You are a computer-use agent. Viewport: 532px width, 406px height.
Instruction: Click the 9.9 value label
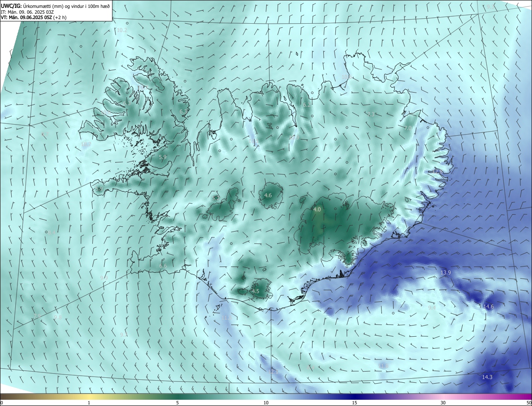104,278
